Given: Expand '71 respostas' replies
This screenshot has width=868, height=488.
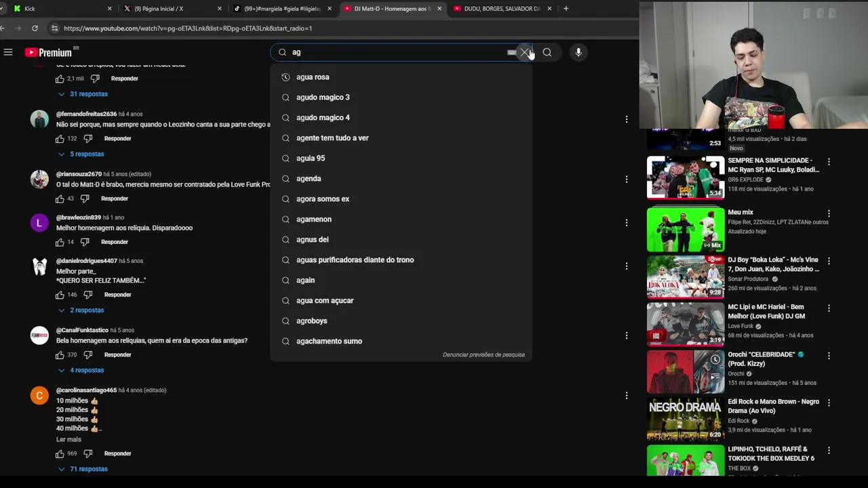Looking at the screenshot, I should pos(83,469).
